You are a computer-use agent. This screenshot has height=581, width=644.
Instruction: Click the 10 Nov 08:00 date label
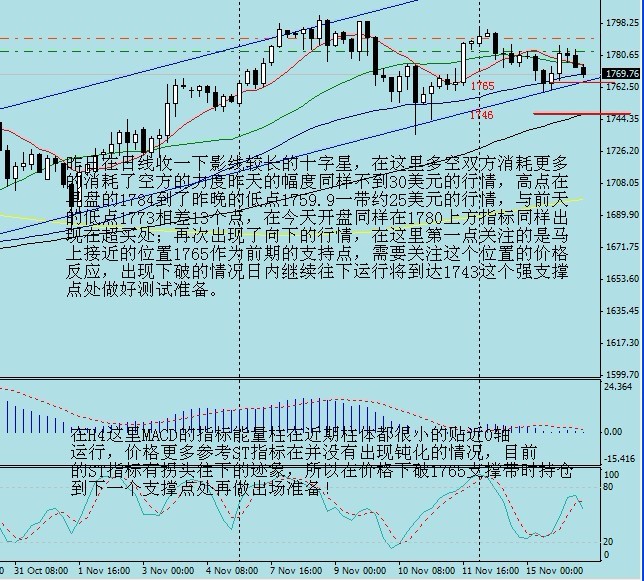pyautogui.click(x=427, y=571)
